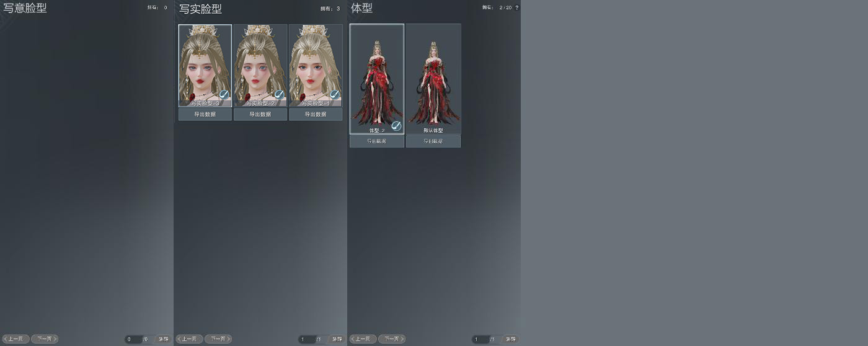Screen dimensions: 868x346
Task: Select the 写实脸型-2 face thumbnail
Action: tap(260, 66)
